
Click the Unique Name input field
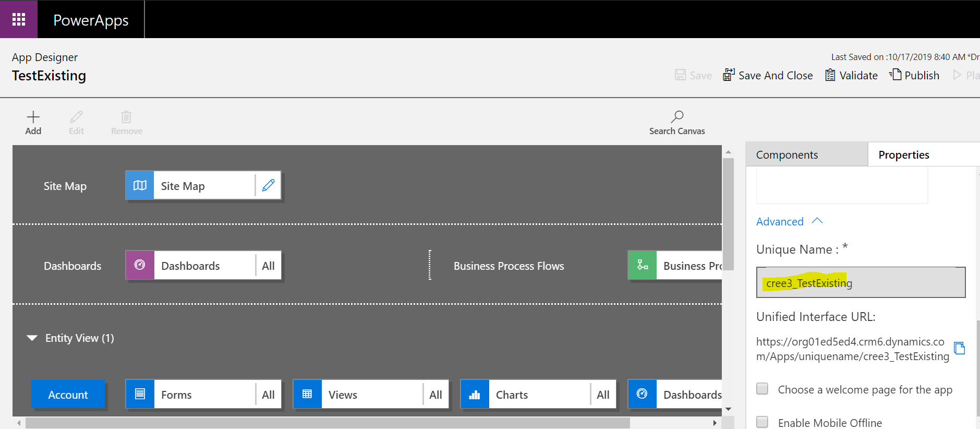pos(861,283)
